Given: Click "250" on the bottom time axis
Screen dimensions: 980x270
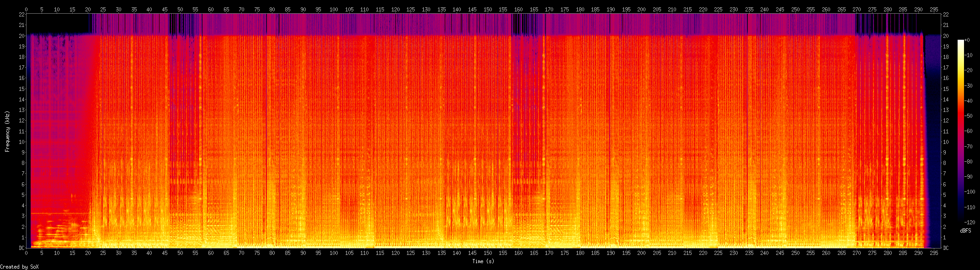Looking at the screenshot, I should pos(795,253).
